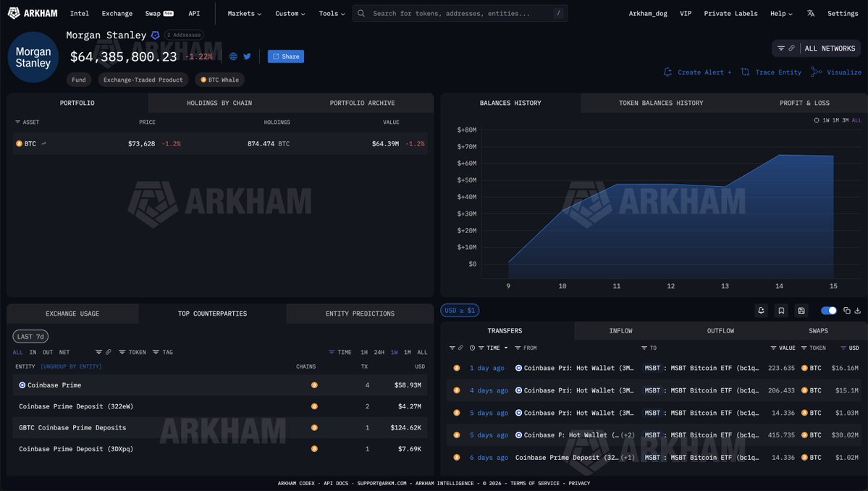Screen dimensions: 868x491
Task: Click the save disk icon above transfers
Action: pos(801,311)
